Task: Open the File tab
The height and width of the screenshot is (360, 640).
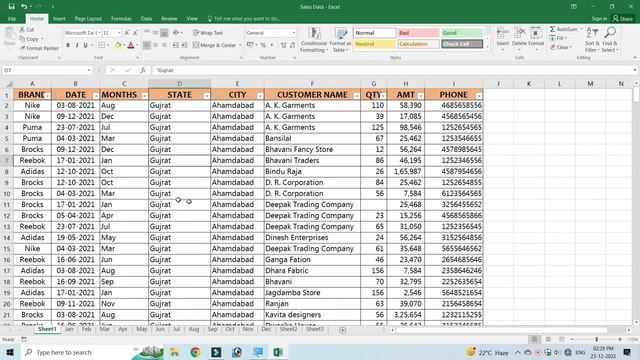Action: coord(12,19)
